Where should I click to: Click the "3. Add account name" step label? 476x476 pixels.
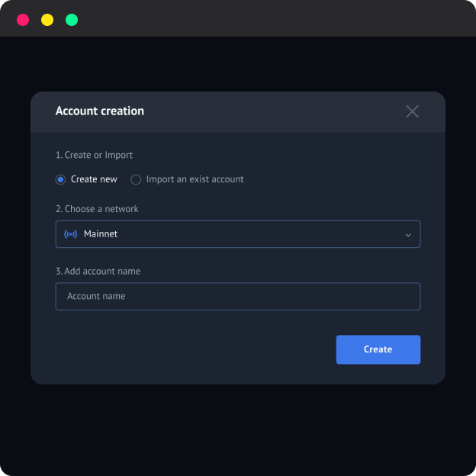click(x=98, y=271)
